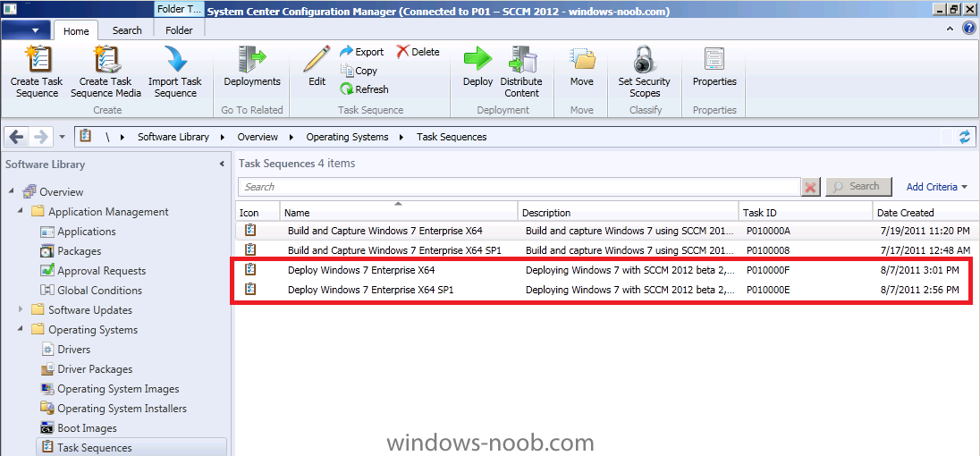The width and height of the screenshot is (980, 456).
Task: Open Set Security Scopes
Action: coord(644,72)
